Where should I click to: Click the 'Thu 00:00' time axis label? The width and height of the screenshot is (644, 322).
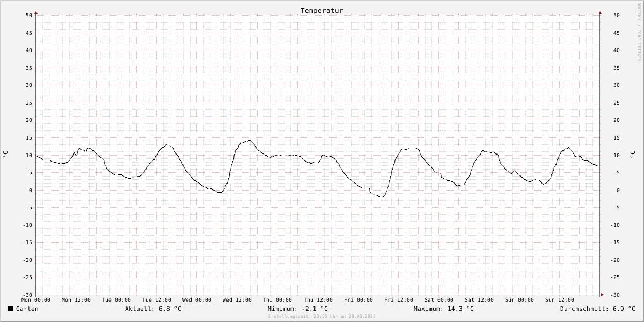point(277,300)
